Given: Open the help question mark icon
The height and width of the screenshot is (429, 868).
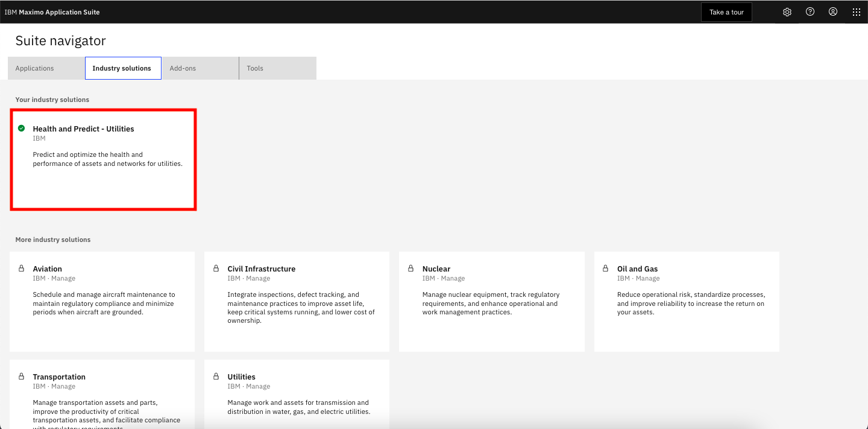Looking at the screenshot, I should 810,12.
